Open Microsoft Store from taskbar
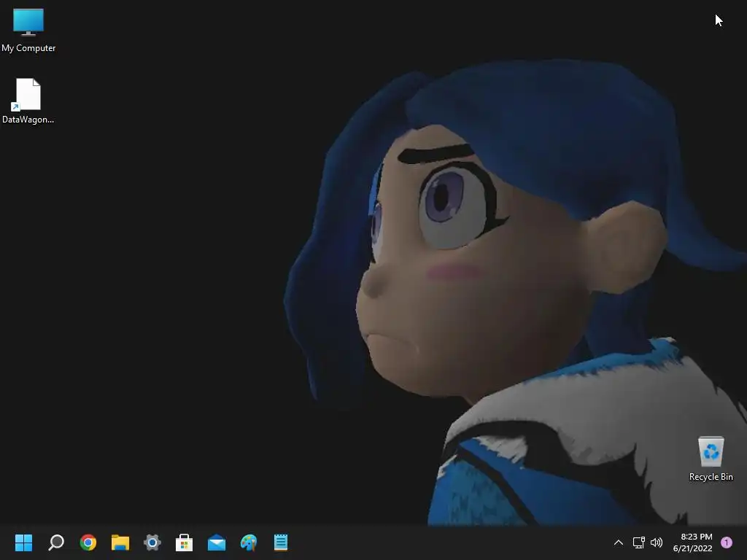 coord(185,542)
